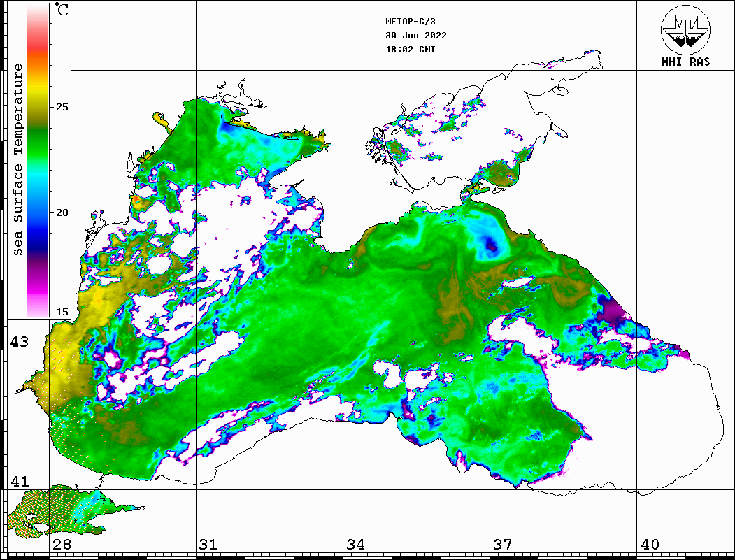Click the time stamp '18:02 GMT'
The image size is (735, 560).
410,49
